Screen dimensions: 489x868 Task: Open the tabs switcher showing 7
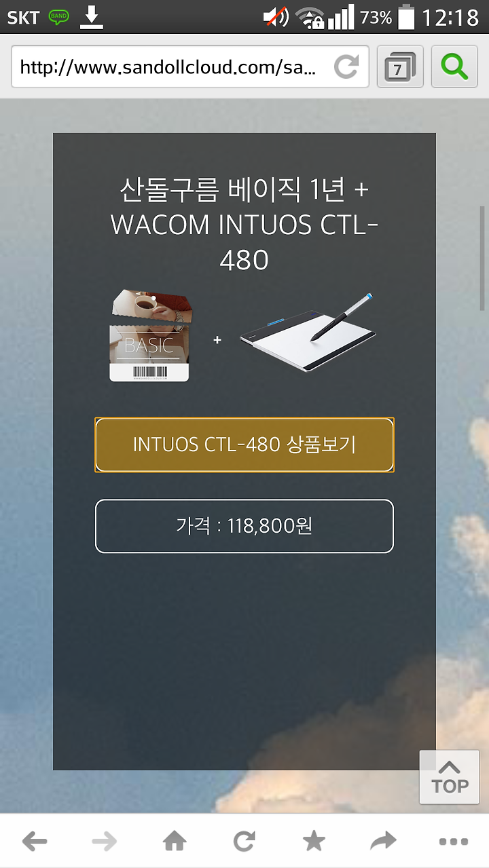click(400, 67)
